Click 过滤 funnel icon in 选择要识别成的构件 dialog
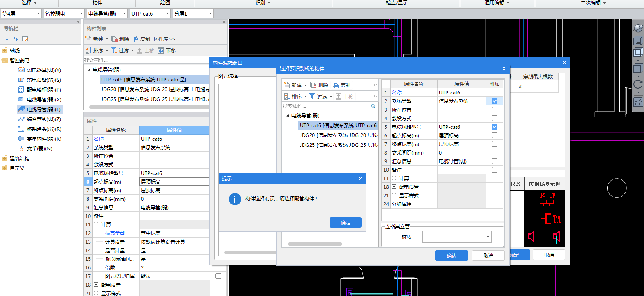644x296 pixels. pyautogui.click(x=312, y=96)
